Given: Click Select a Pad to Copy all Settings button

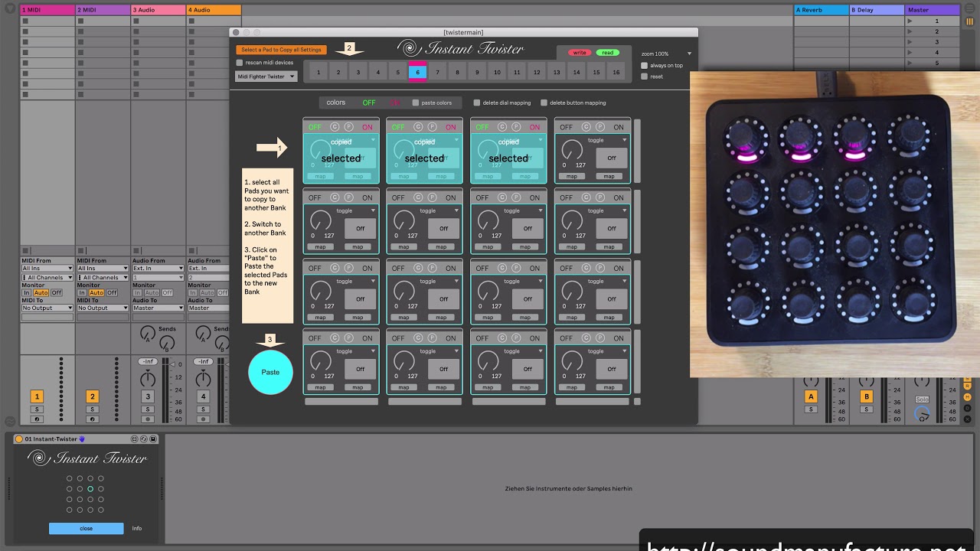Looking at the screenshot, I should (281, 50).
